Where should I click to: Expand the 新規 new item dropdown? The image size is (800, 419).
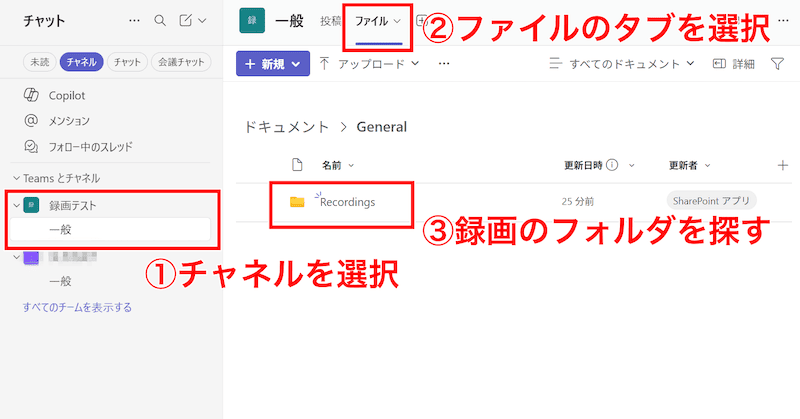pos(273,64)
